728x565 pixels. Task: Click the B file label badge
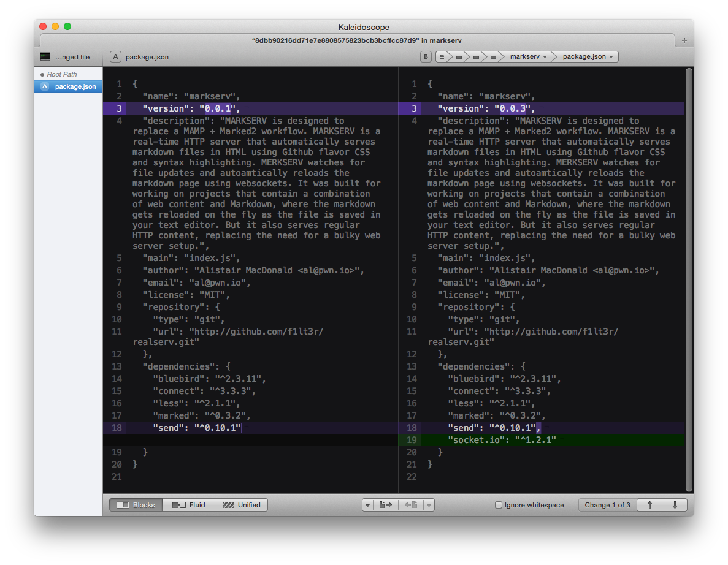point(426,56)
